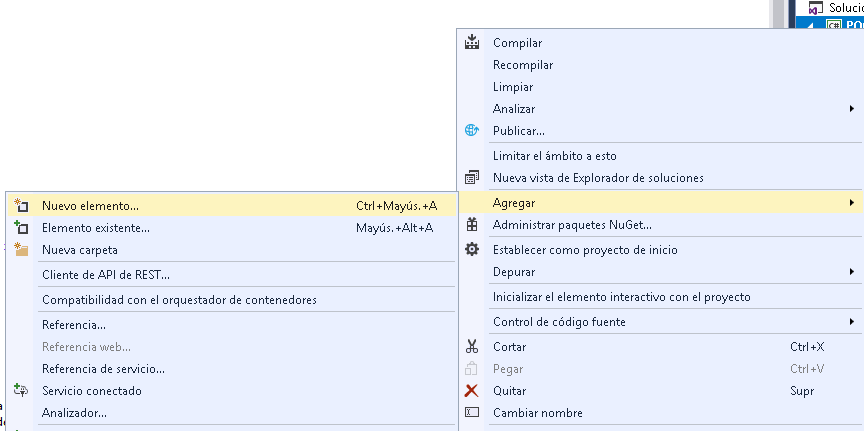Click the Cambiar nombre rename icon
Viewport: 864px width, 431px height.
click(x=472, y=412)
